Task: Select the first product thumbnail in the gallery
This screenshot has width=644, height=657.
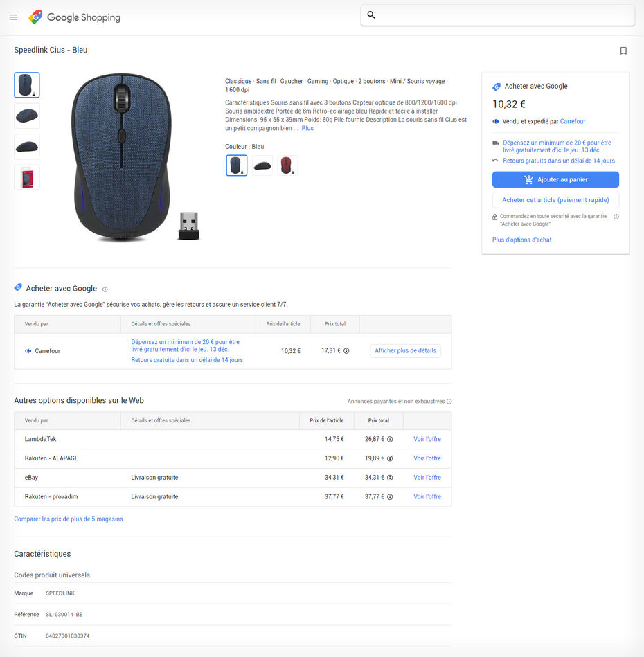Action: [26, 84]
